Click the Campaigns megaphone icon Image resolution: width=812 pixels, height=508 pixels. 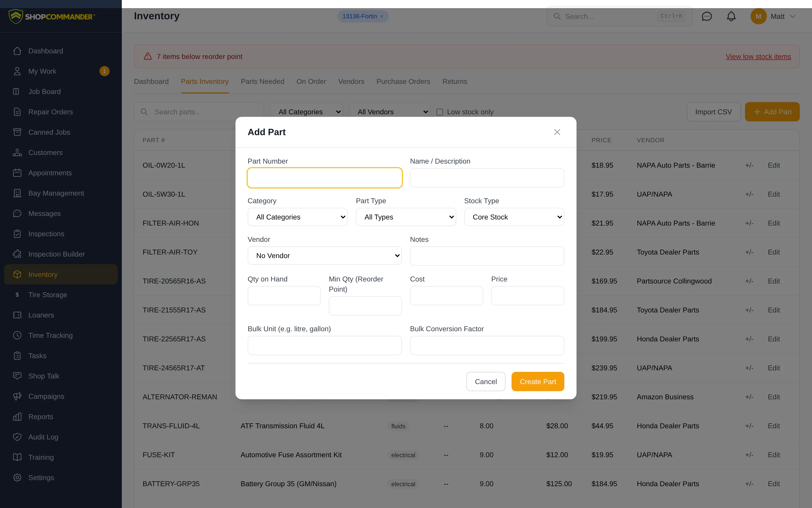(17, 396)
